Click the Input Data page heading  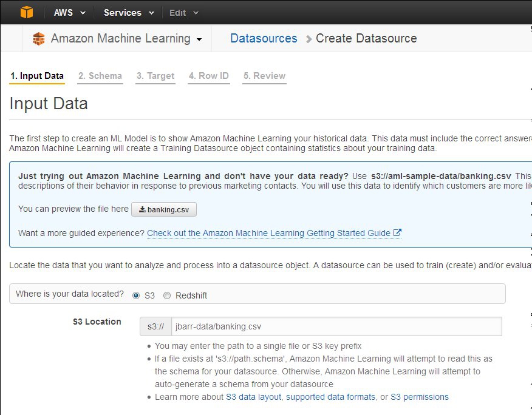pos(49,103)
